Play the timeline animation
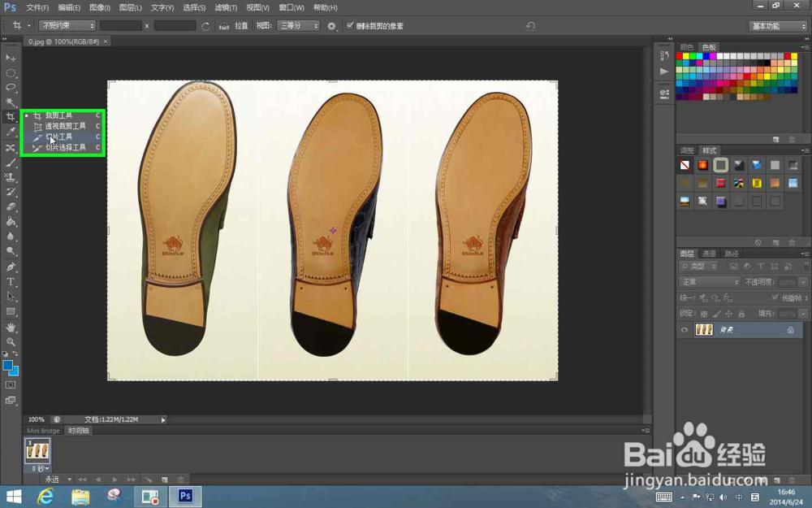This screenshot has width=812, height=508. (x=115, y=480)
